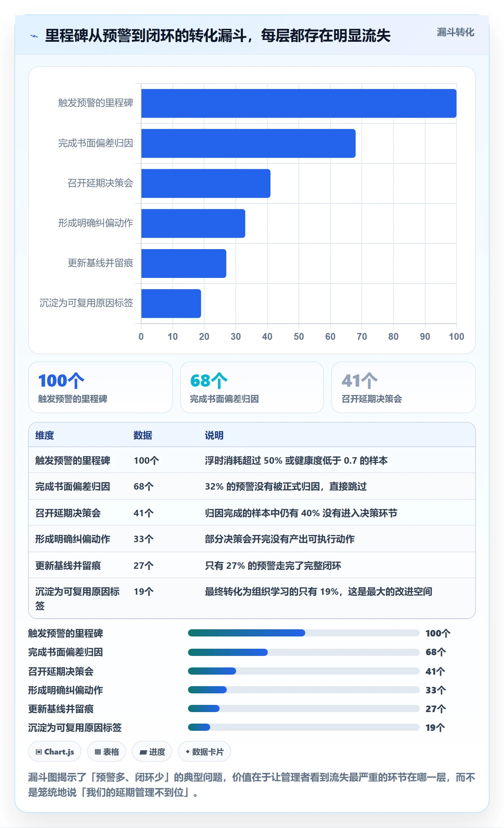Open the 68个 data card
Viewport: 504px width, 828px height.
point(252,387)
